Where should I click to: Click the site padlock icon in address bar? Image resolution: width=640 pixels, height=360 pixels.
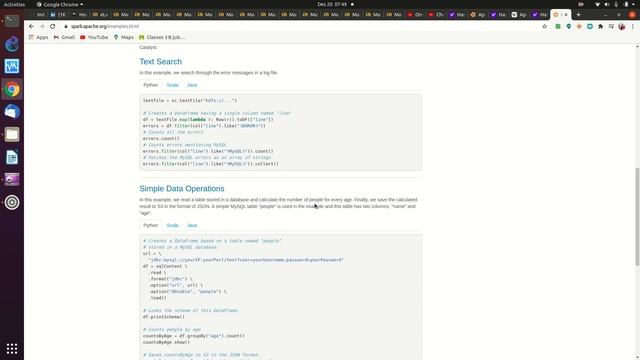pos(66,26)
